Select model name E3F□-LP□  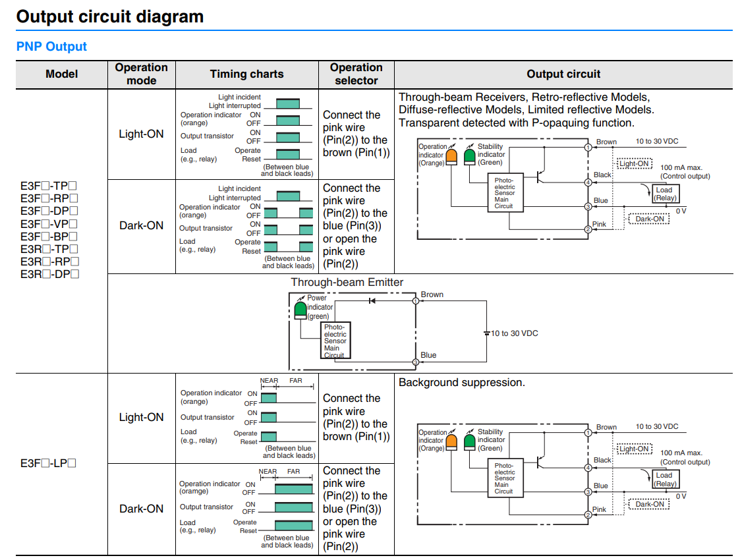tap(48, 463)
